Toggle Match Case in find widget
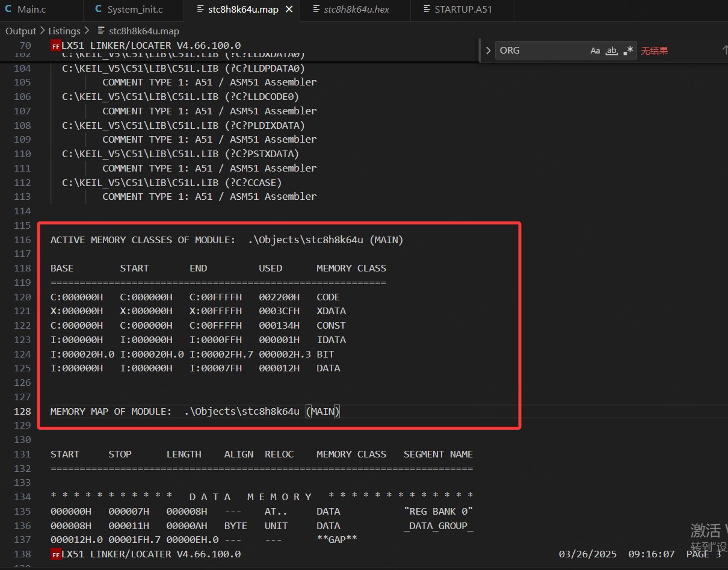 [x=595, y=51]
